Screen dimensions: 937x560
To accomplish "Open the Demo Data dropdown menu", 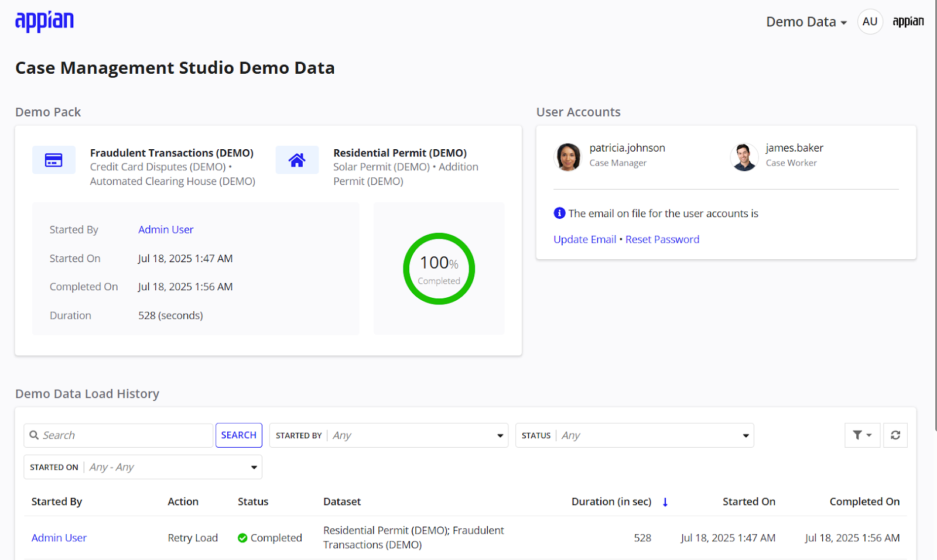I will tap(806, 22).
